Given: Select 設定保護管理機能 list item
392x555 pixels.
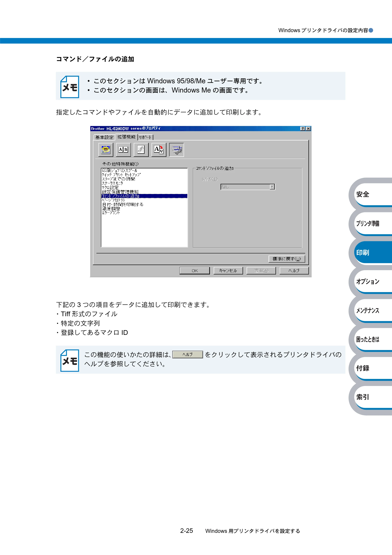Looking at the screenshot, I should tap(144, 192).
